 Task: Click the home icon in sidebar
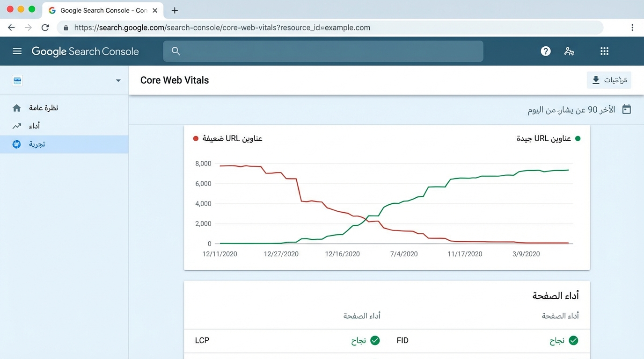[x=17, y=108]
